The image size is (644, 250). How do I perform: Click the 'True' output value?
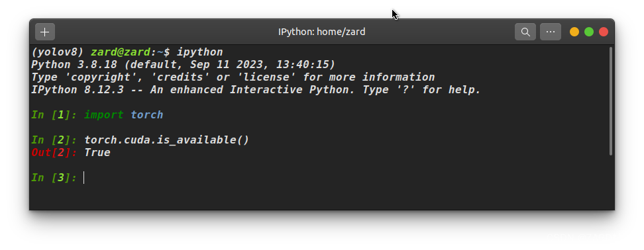coord(97,153)
